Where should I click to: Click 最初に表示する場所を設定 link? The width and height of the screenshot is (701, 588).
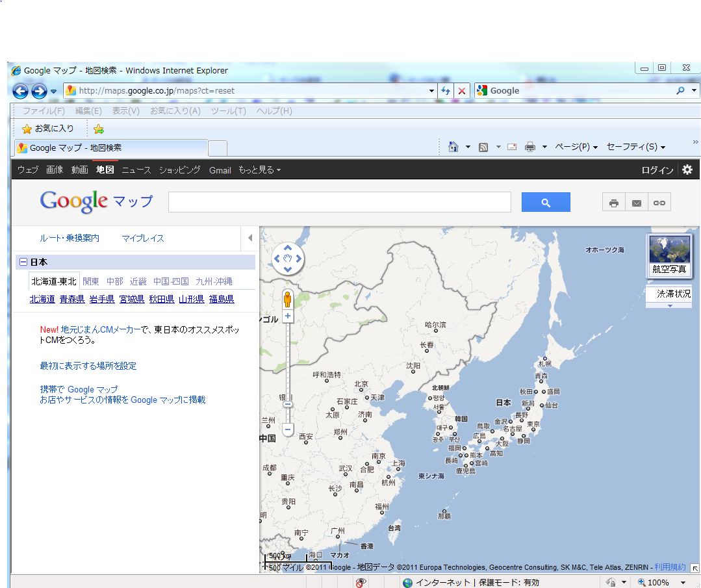(x=88, y=366)
